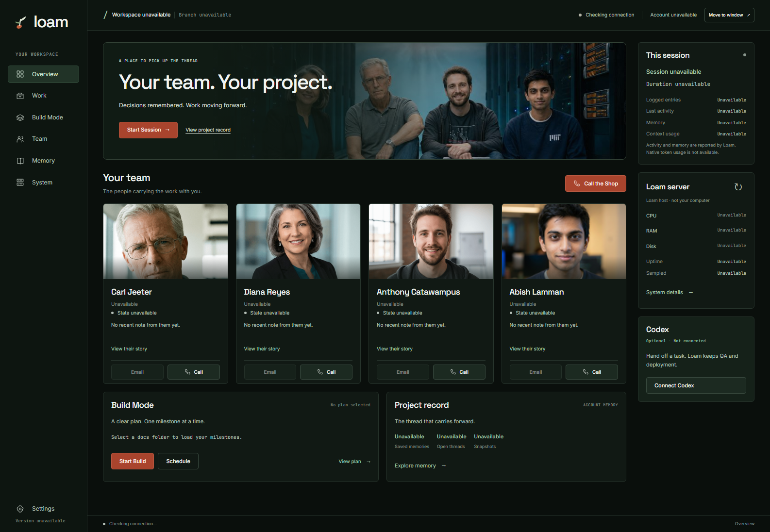The image size is (770, 532).
Task: Click the Overview label in footer
Action: click(744, 524)
